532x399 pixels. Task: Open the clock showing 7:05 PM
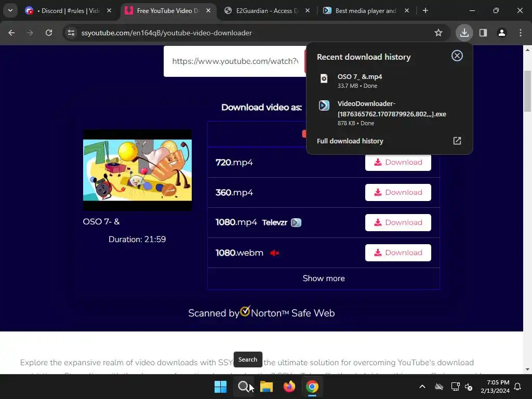[x=495, y=387]
